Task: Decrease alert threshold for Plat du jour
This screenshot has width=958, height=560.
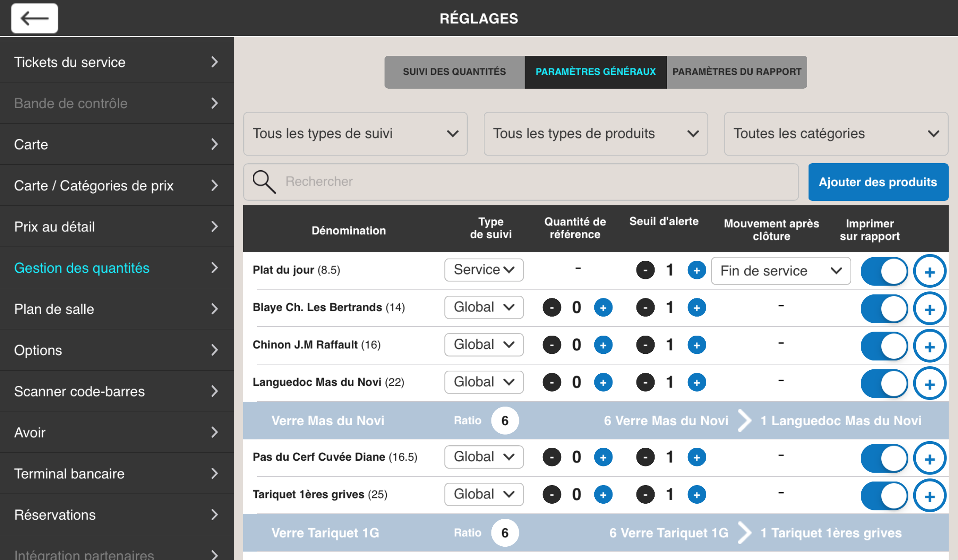Action: (645, 270)
